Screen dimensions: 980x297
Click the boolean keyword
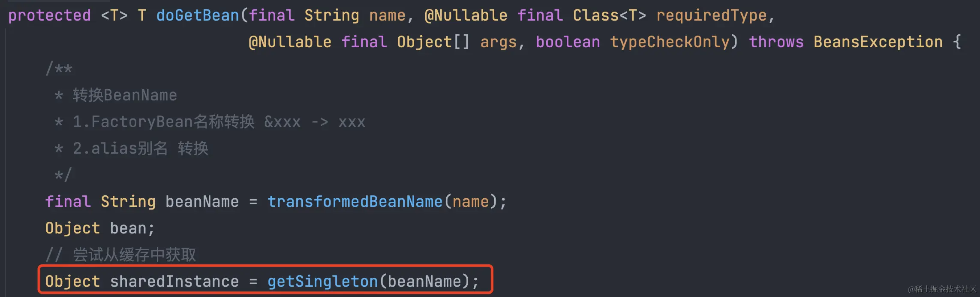[x=568, y=42]
